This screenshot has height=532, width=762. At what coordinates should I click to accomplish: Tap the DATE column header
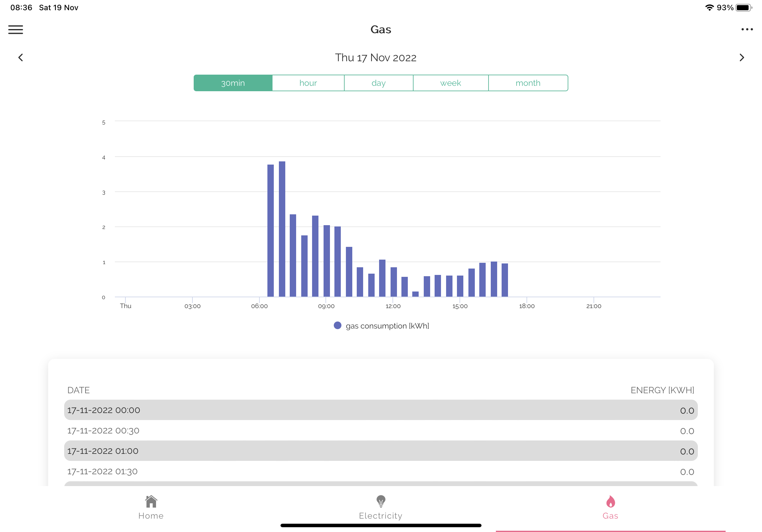(x=78, y=390)
